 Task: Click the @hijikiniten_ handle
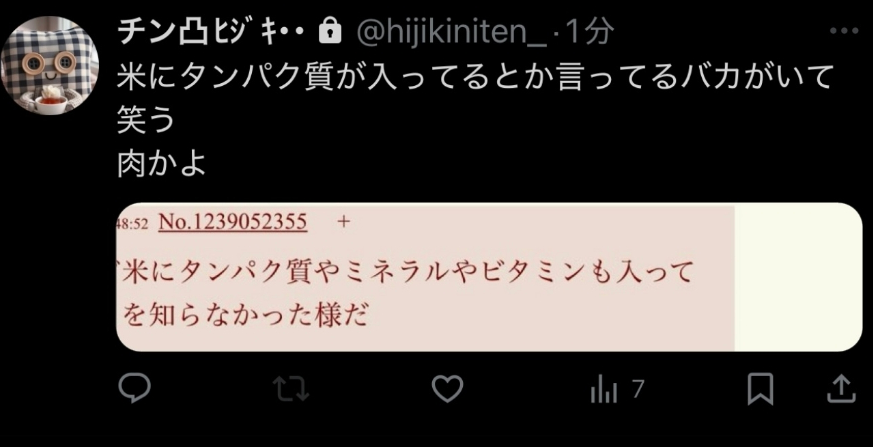pos(452,33)
